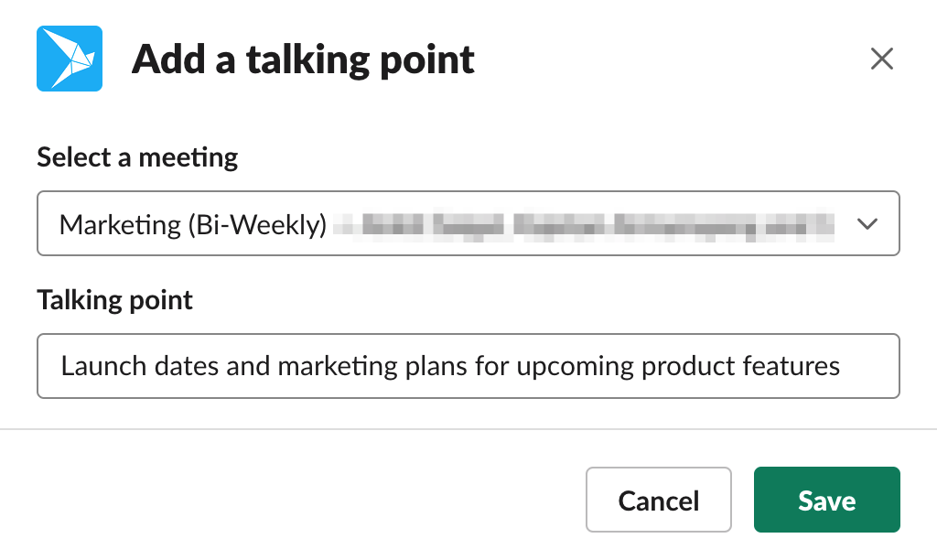Dismiss the dialog with the X icon

(x=881, y=59)
